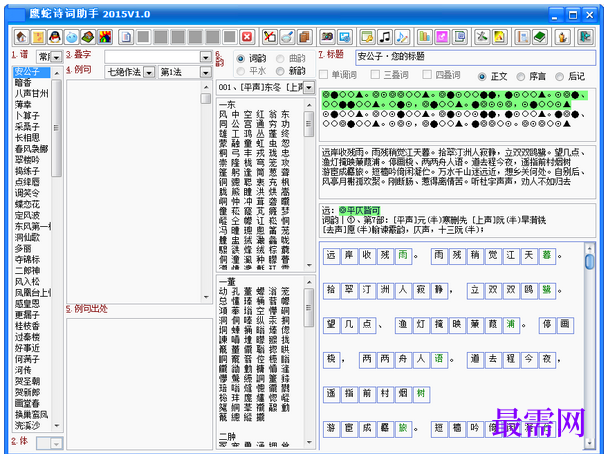Click the blue round smiley face icon
Screen dimensions: 604x454
pos(72,37)
